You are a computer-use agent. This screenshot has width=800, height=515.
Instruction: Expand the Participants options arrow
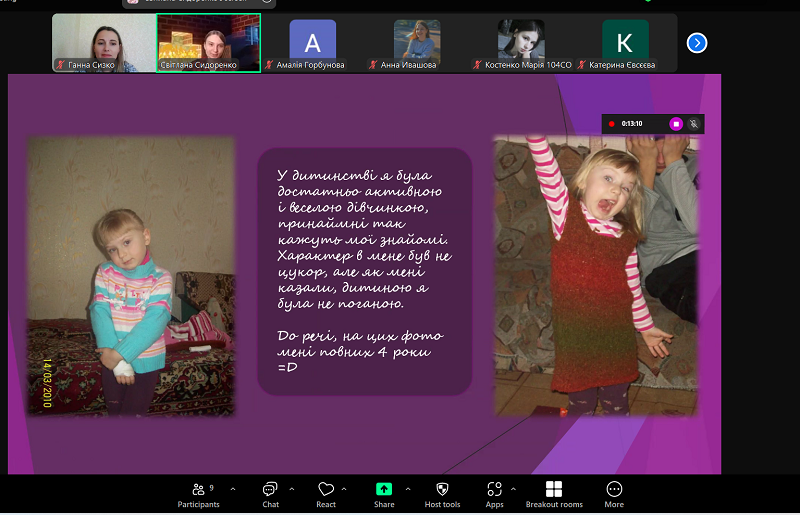pyautogui.click(x=233, y=489)
